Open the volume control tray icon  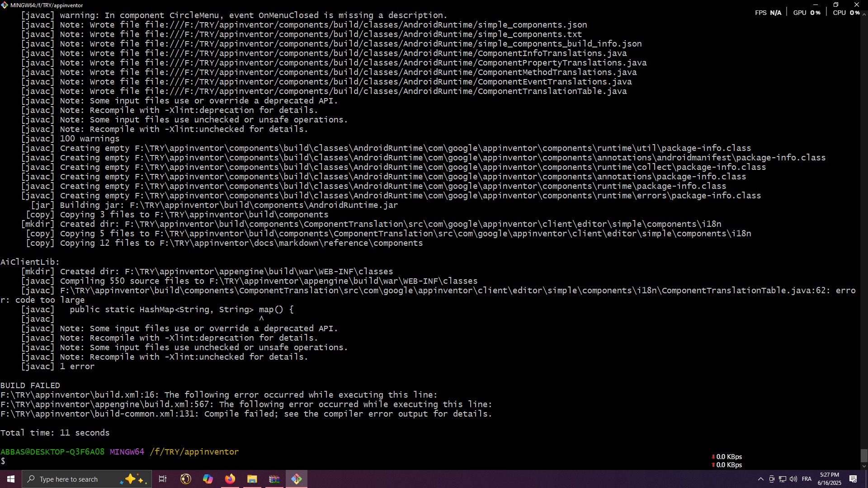(793, 479)
